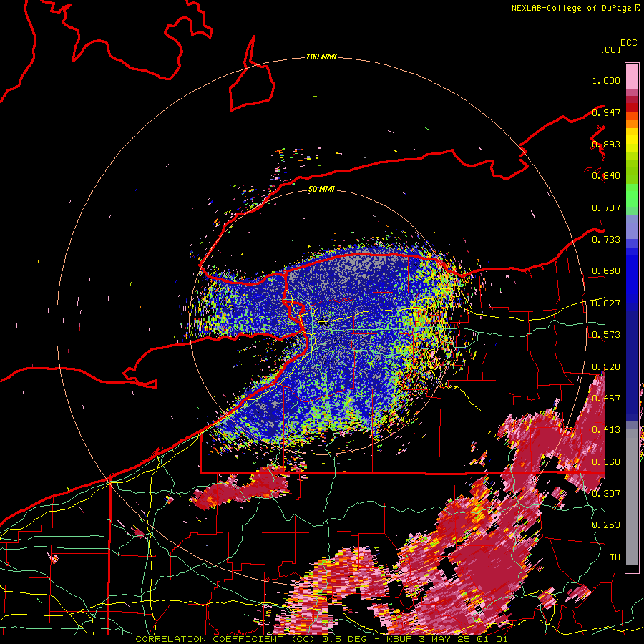This screenshot has height=644, width=644.
Task: Click the 0.947 scale value
Action: coord(606,112)
